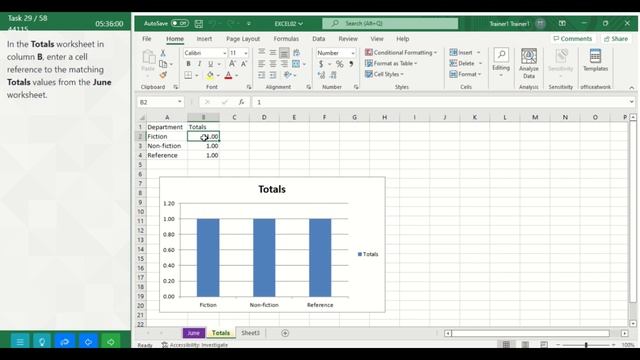Image resolution: width=640 pixels, height=360 pixels.
Task: Toggle Align Right in Alignment group
Action: point(284,64)
